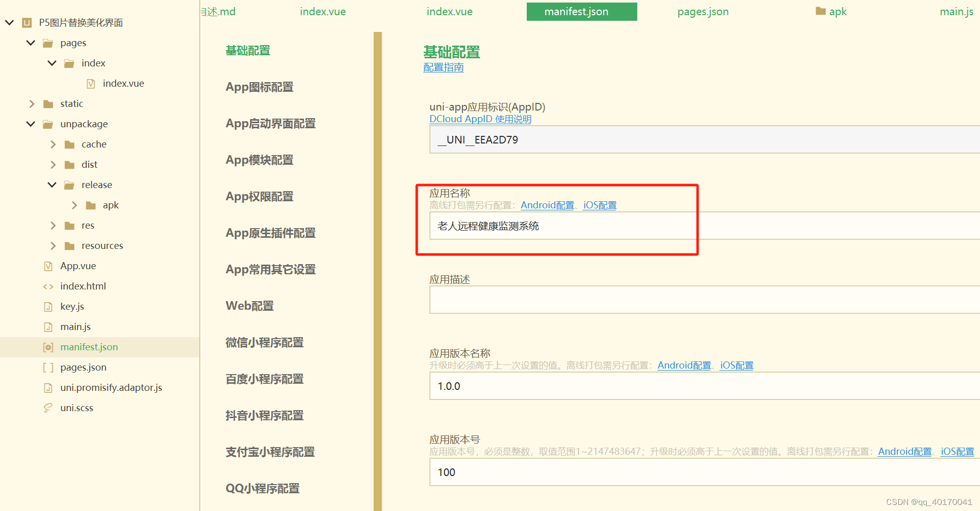
Task: Open Web配置 section
Action: (x=250, y=306)
